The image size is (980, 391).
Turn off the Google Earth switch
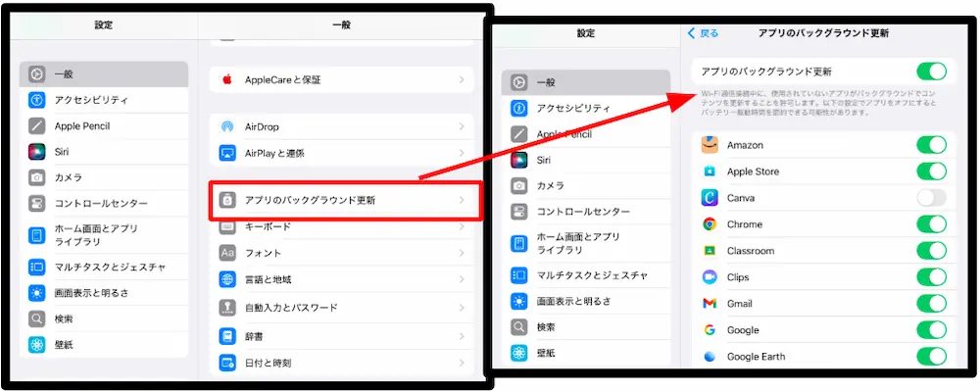pos(932,357)
